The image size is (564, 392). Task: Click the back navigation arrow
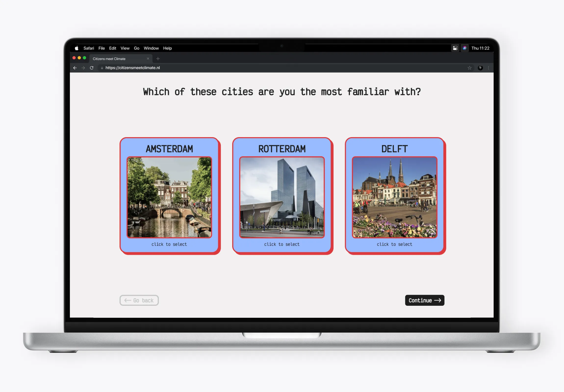[x=75, y=68]
